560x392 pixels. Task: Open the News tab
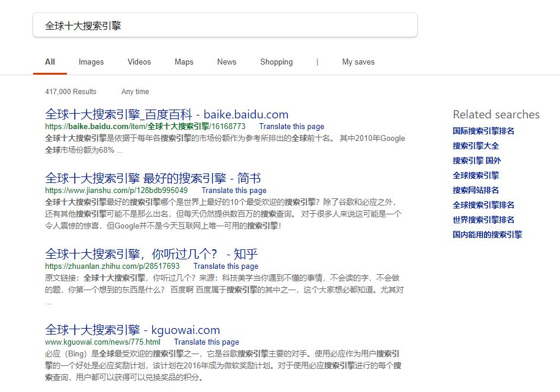227,62
